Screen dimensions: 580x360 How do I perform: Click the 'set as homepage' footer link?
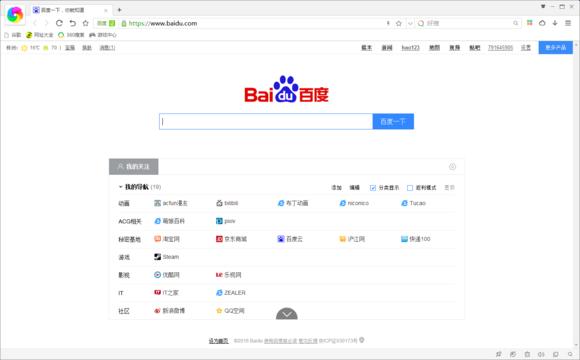pos(218,341)
